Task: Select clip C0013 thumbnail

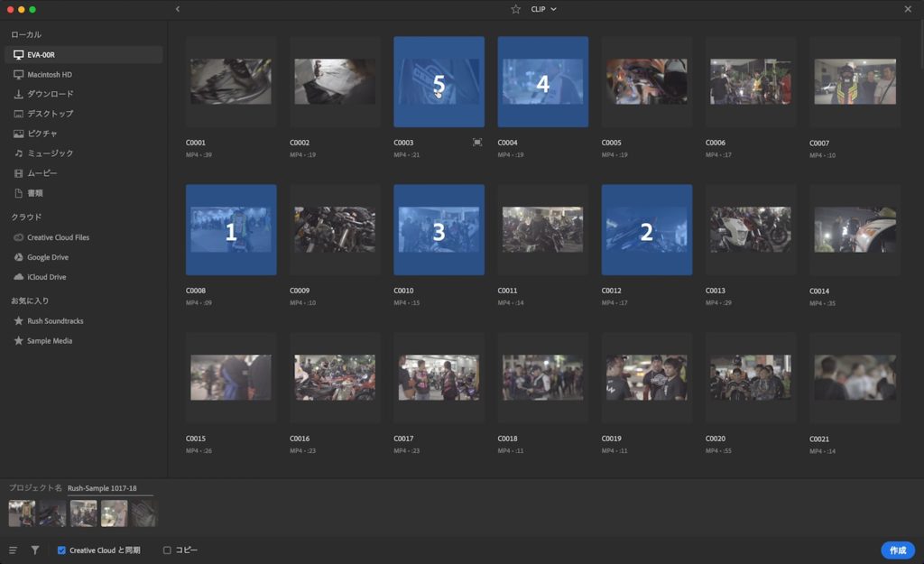Action: pos(751,230)
